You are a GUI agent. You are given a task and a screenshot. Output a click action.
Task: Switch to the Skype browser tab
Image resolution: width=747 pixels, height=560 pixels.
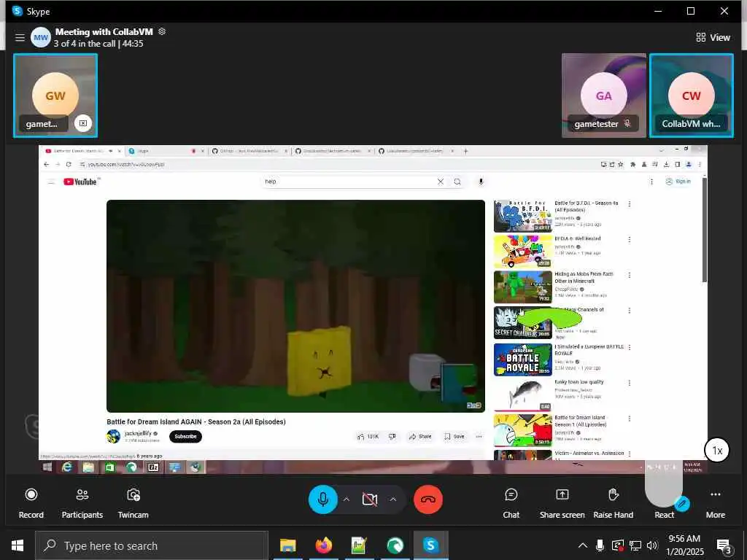point(164,151)
